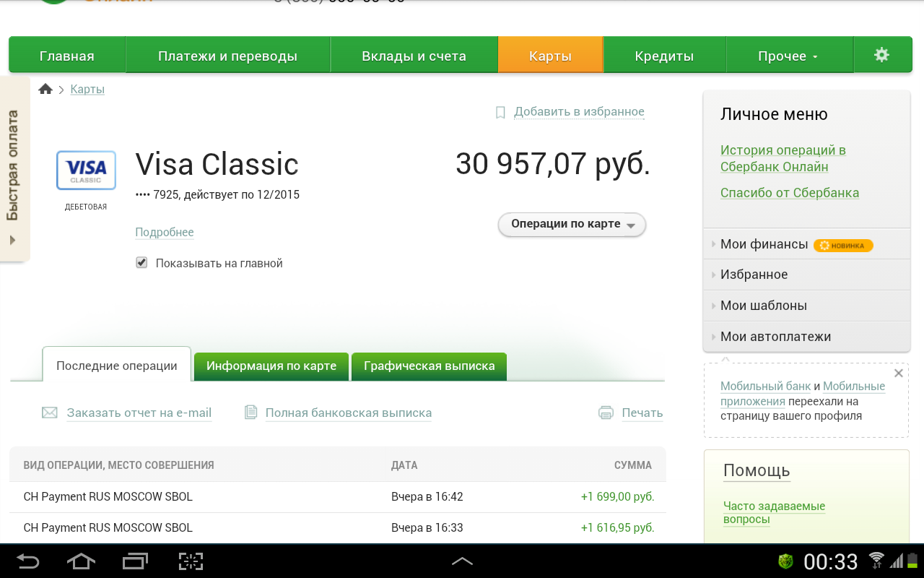Close the Мобильный банк notice
Image resolution: width=924 pixels, height=578 pixels.
[898, 374]
